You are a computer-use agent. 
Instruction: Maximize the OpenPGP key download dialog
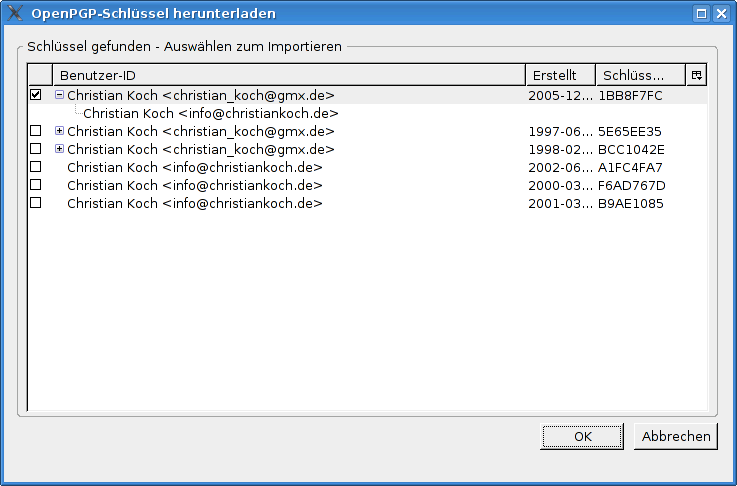(702, 13)
